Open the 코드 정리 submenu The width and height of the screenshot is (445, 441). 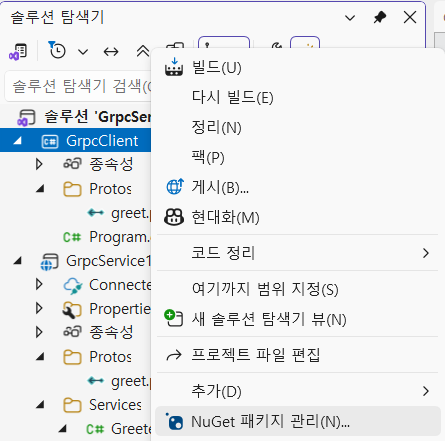297,253
